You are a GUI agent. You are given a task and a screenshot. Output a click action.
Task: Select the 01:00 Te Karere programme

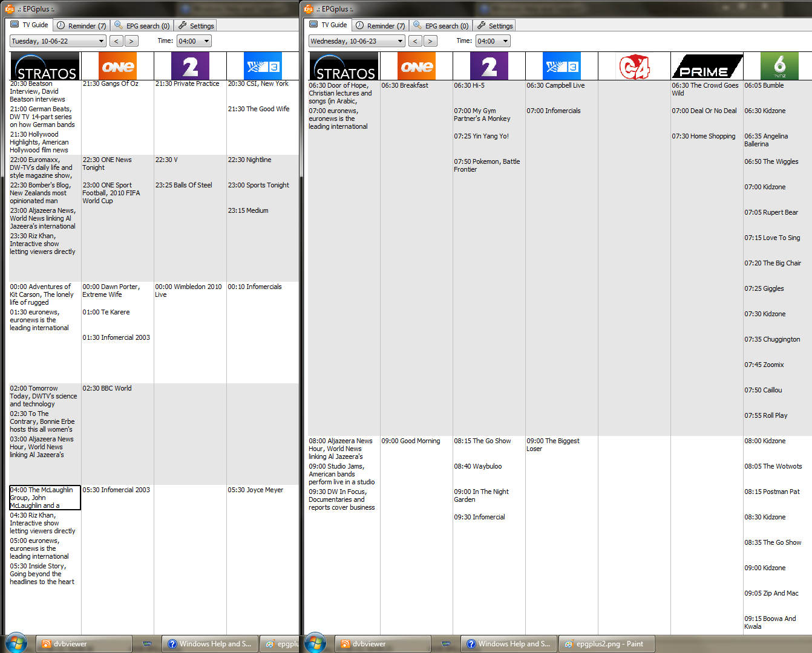pyautogui.click(x=106, y=313)
